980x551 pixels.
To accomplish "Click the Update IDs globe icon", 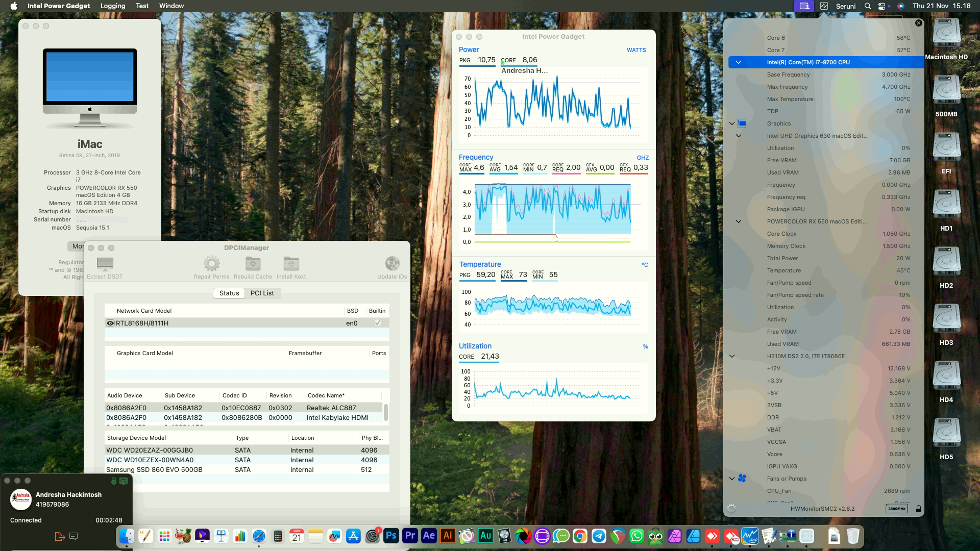I will [392, 264].
